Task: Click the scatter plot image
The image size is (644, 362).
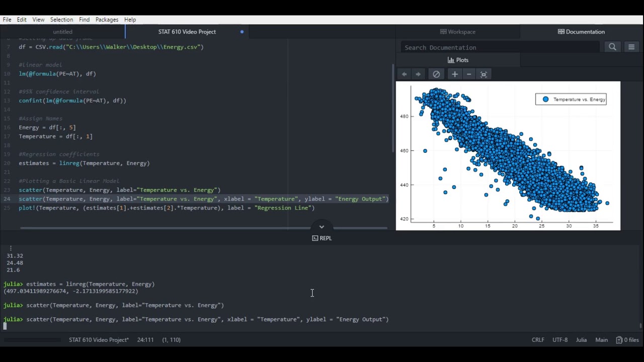Action: tap(508, 156)
